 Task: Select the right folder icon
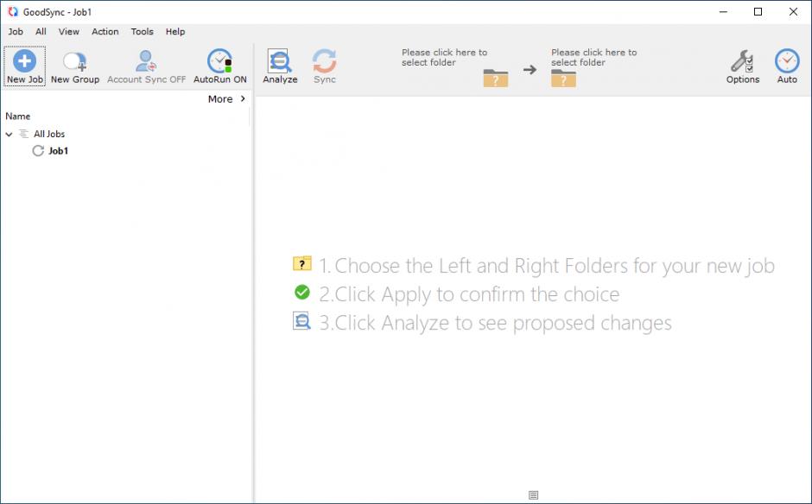[x=563, y=79]
